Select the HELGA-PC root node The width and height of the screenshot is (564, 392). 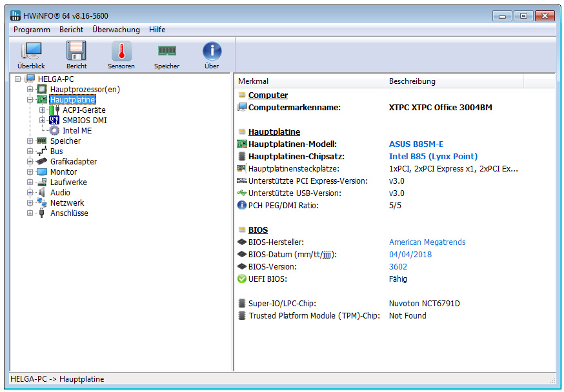click(56, 79)
